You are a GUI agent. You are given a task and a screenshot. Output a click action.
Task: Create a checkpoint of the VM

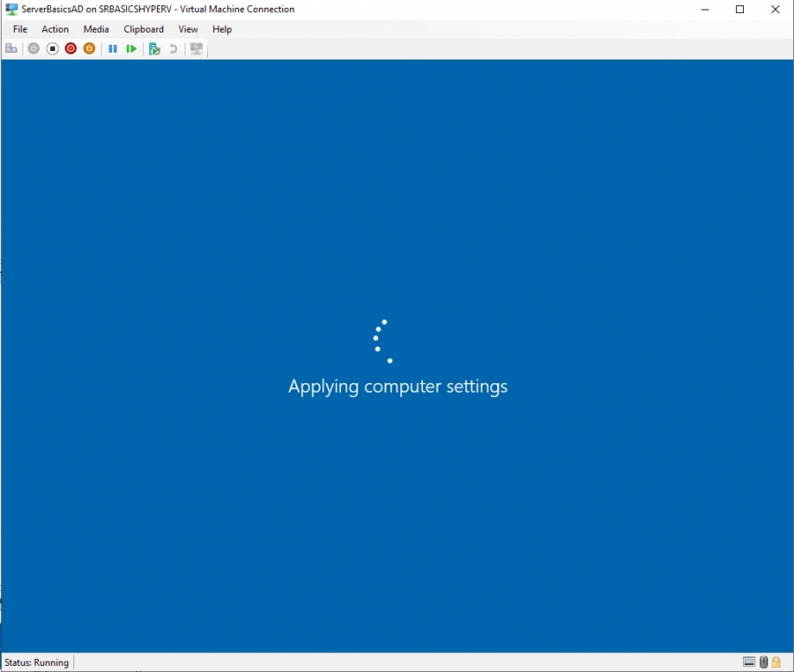click(154, 48)
